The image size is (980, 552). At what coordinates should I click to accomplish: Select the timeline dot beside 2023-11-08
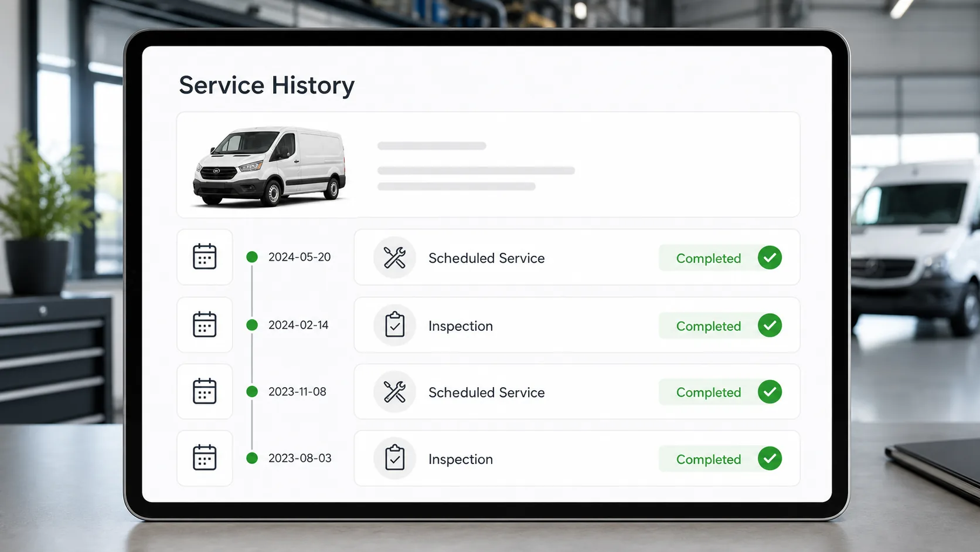[x=252, y=392]
